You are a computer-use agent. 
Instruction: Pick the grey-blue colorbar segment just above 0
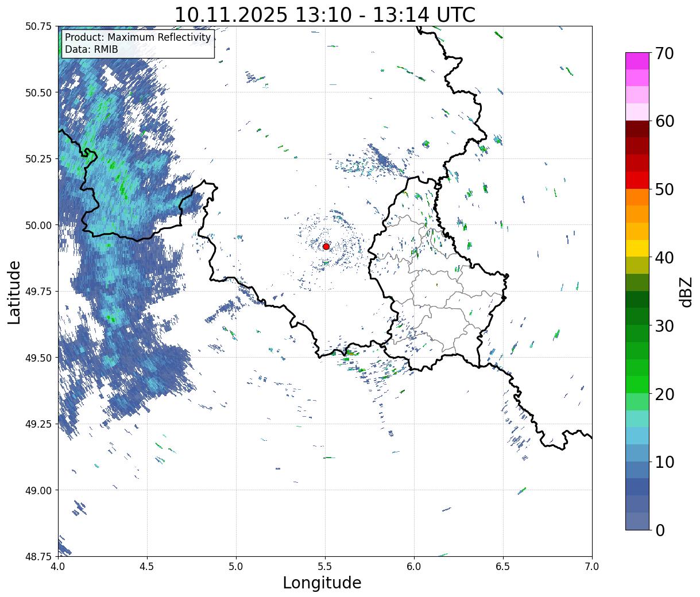pos(637,521)
